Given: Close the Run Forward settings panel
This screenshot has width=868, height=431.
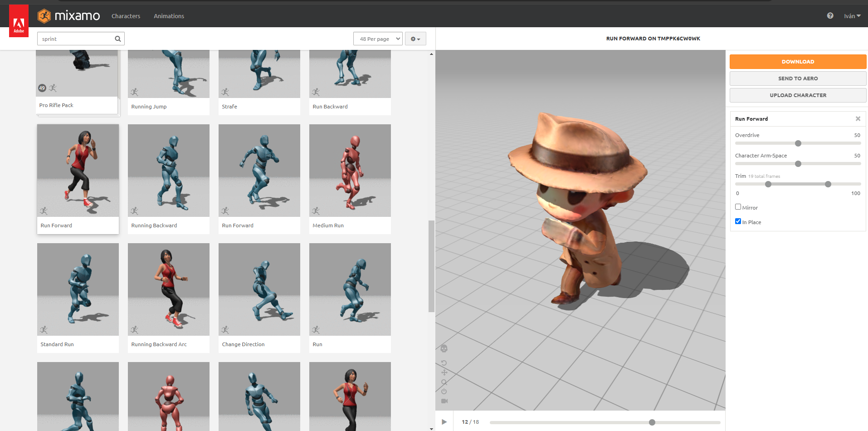Looking at the screenshot, I should (x=858, y=119).
